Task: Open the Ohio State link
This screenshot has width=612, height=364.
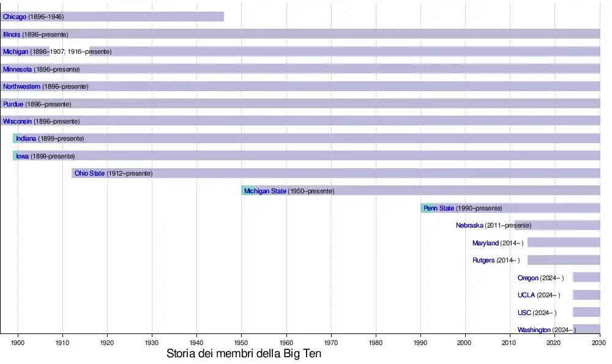Action: click(x=89, y=173)
